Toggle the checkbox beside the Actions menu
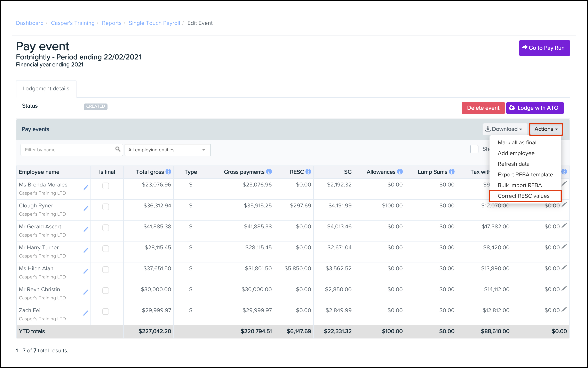This screenshot has width=588, height=368. pos(474,149)
